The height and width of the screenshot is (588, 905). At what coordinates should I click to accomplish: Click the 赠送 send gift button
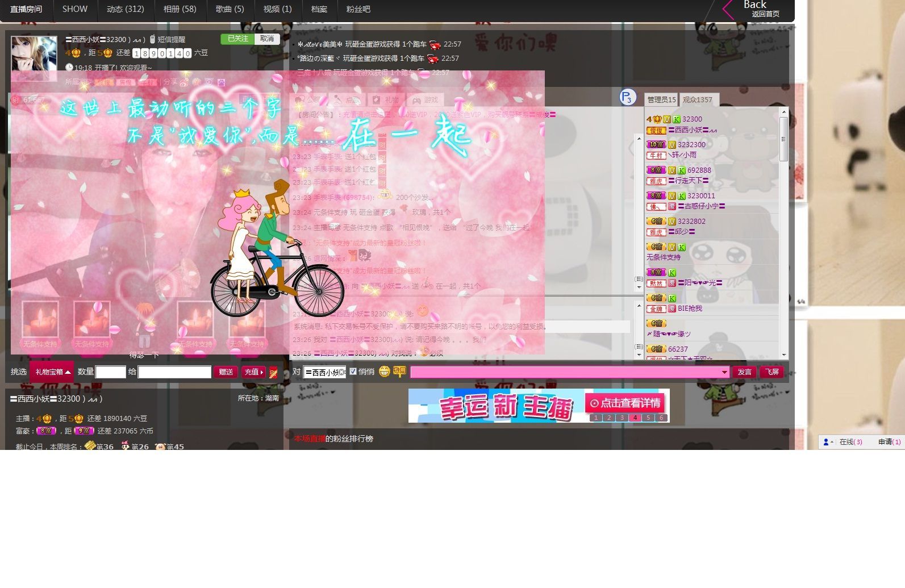point(226,372)
